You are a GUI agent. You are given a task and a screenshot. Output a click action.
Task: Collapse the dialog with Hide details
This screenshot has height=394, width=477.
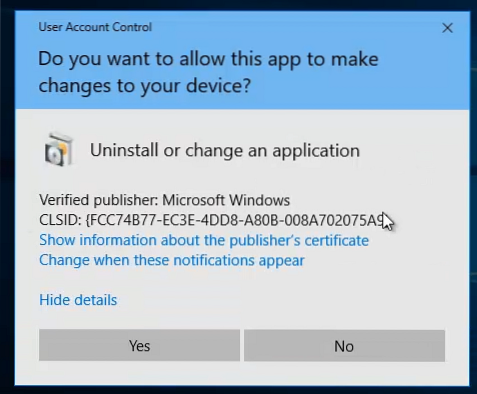click(78, 300)
